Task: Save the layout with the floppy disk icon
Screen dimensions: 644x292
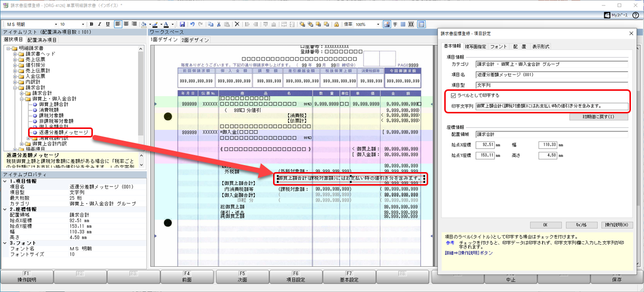Action: [182, 24]
